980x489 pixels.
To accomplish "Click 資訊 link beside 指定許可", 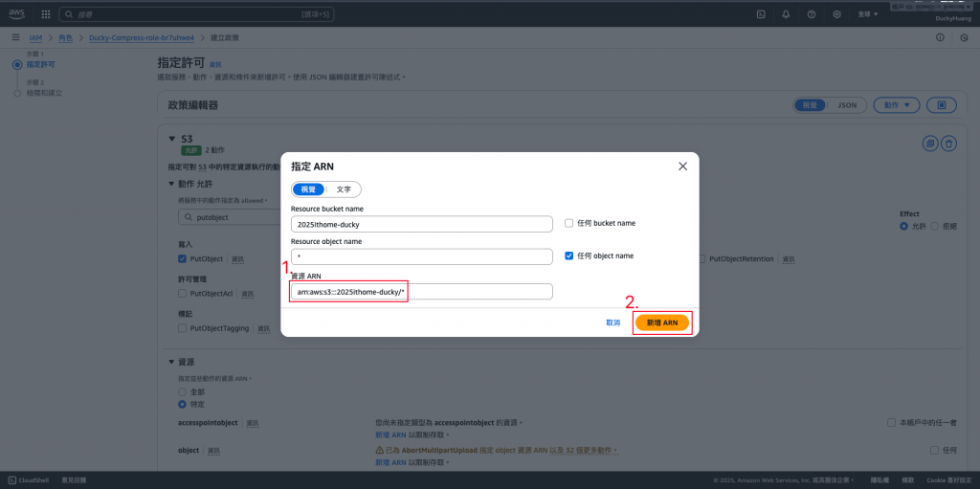I will pos(215,64).
